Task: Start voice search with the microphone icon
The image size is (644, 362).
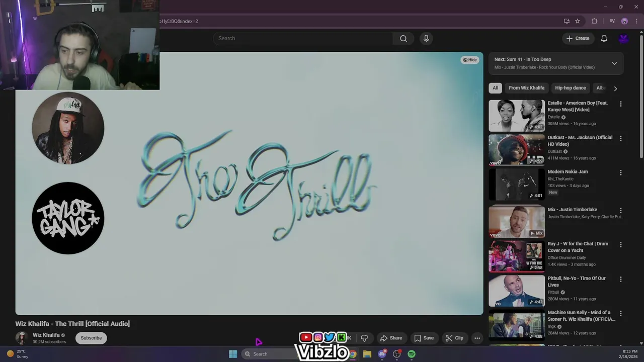Action: coord(426,38)
